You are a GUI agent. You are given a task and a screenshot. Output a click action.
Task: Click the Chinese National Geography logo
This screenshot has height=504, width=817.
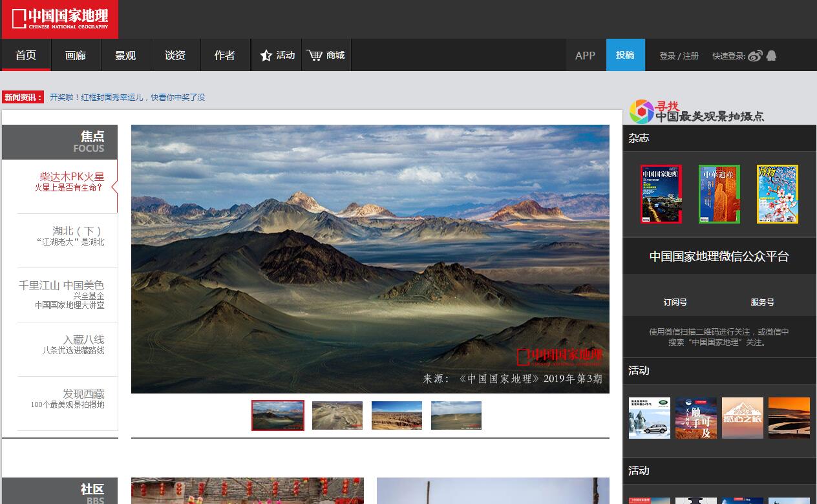point(60,19)
